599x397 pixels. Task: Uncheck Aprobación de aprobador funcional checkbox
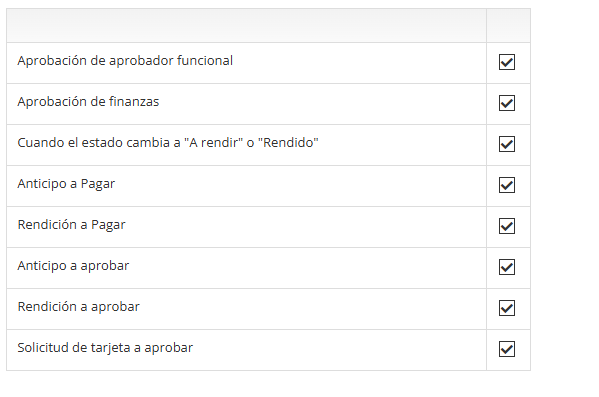click(507, 62)
